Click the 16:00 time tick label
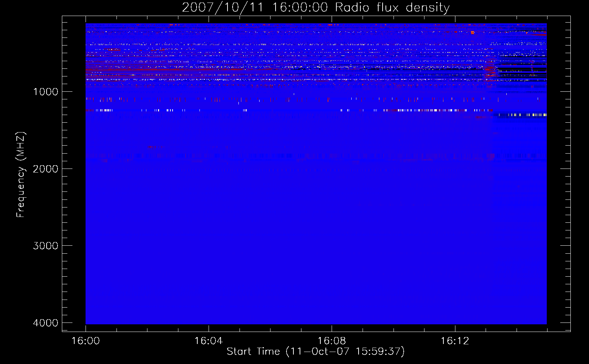 coord(86,341)
